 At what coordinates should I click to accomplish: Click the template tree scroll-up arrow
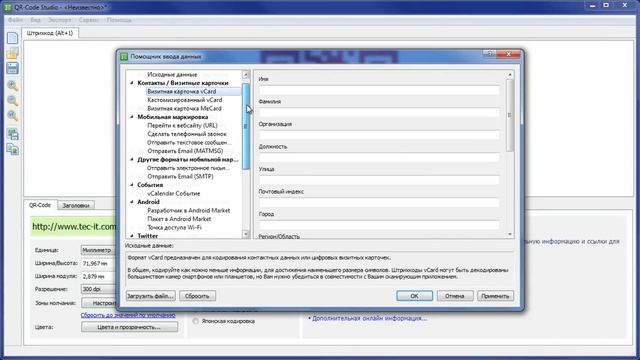pos(246,75)
